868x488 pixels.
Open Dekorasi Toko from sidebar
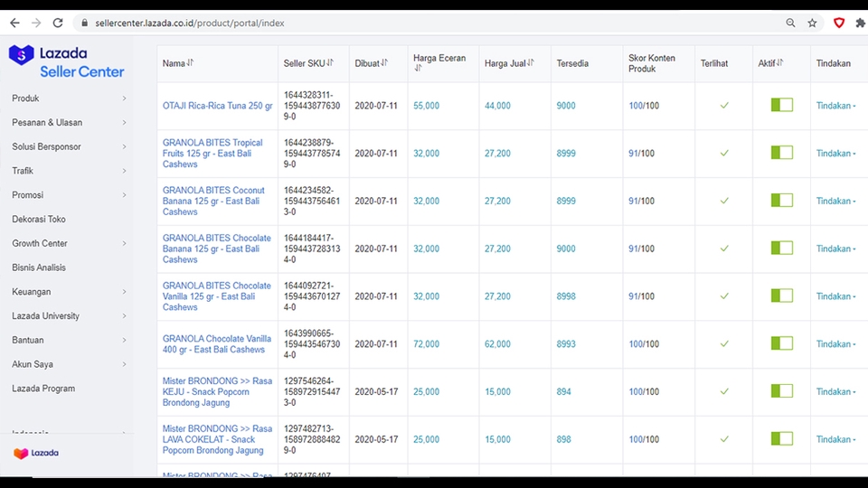(39, 219)
